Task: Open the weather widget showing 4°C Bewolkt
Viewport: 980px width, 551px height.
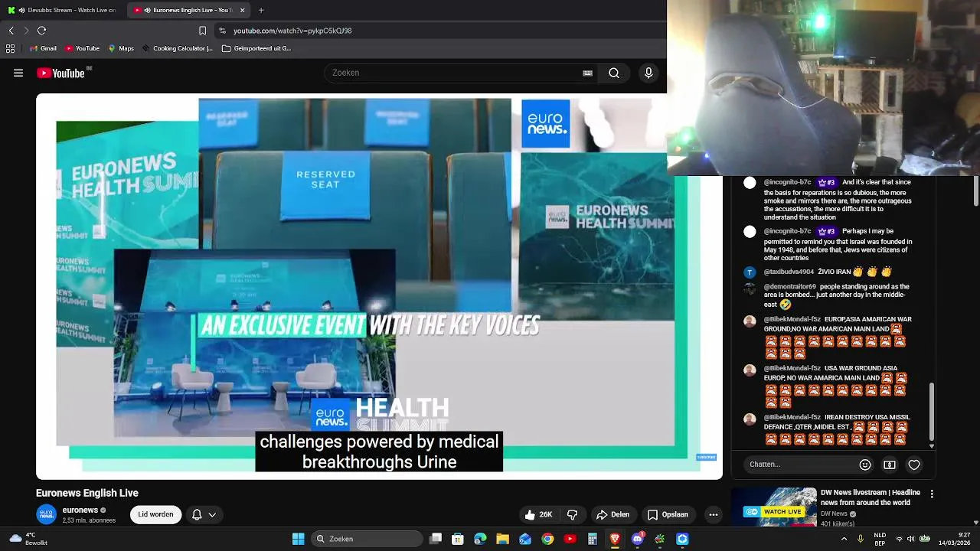Action: (27, 539)
